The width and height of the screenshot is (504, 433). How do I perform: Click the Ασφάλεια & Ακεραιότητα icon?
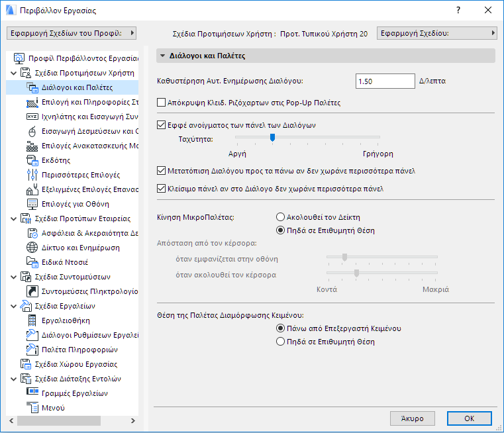[x=32, y=233]
